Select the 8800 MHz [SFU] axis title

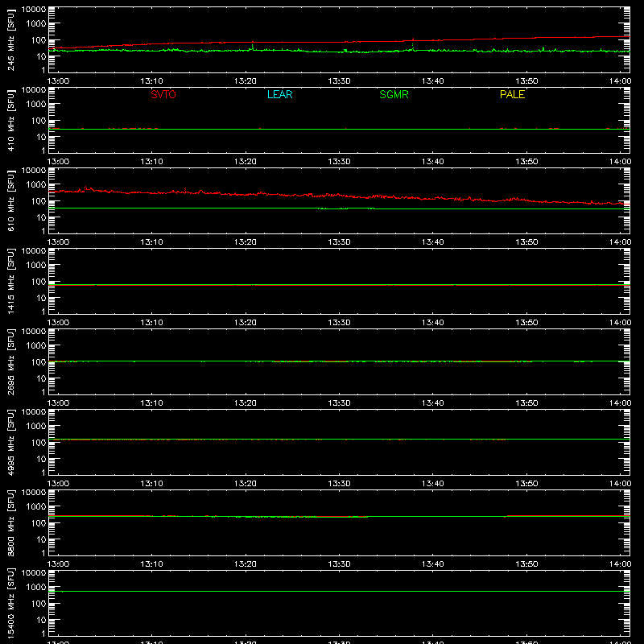pyautogui.click(x=10, y=522)
